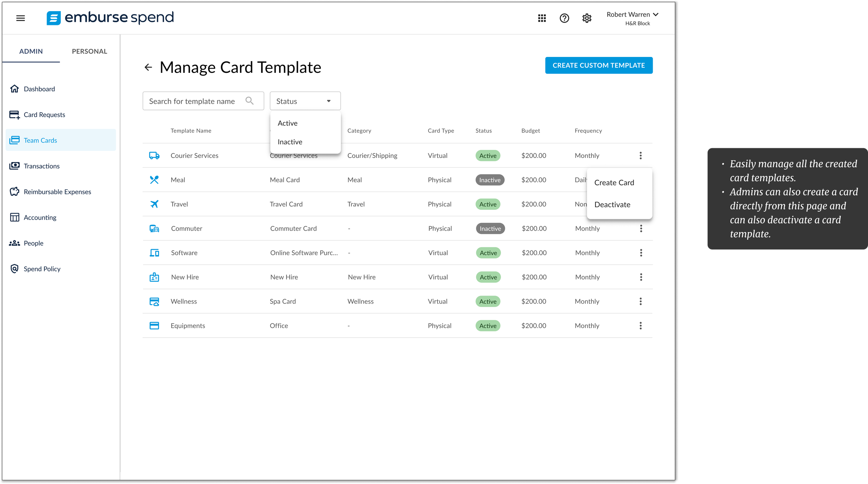Click the help question mark icon
The width and height of the screenshot is (868, 484).
tap(564, 18)
